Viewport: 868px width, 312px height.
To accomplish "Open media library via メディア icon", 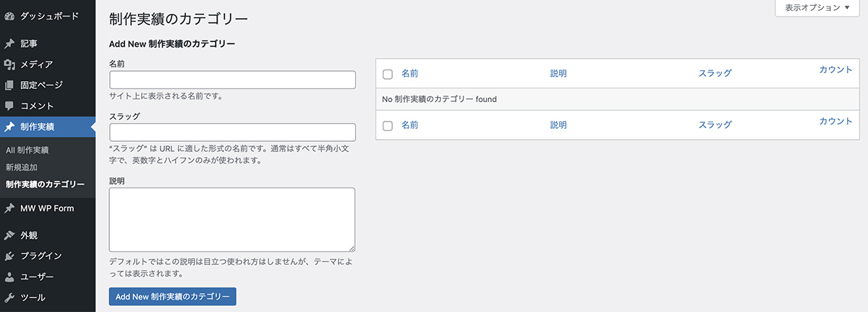I will [10, 64].
